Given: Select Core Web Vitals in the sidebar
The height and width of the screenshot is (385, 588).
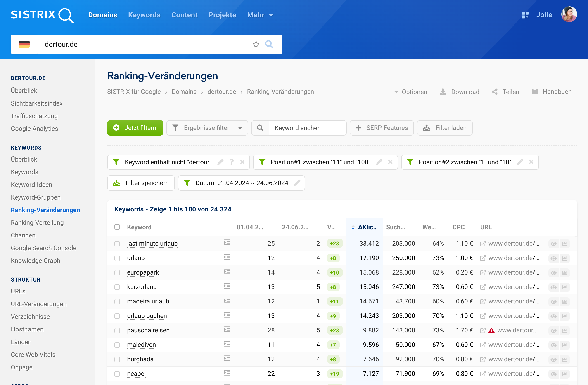Looking at the screenshot, I should [33, 354].
